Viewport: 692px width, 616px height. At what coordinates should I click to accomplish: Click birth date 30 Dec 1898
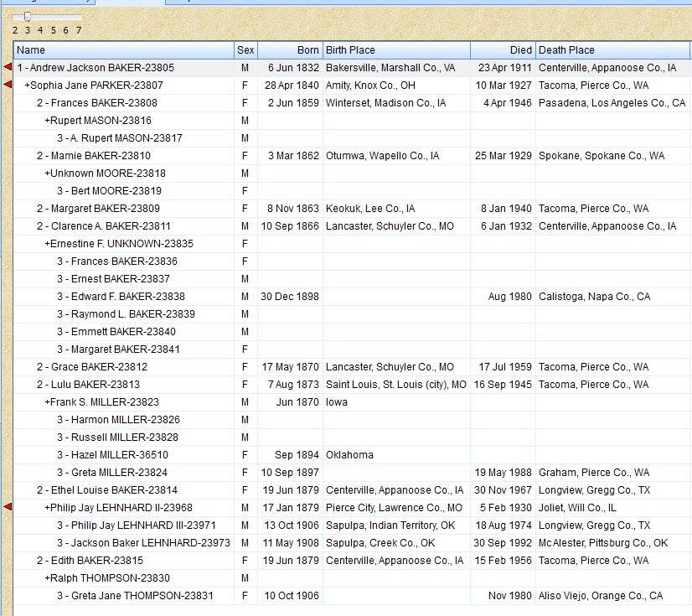(x=290, y=297)
